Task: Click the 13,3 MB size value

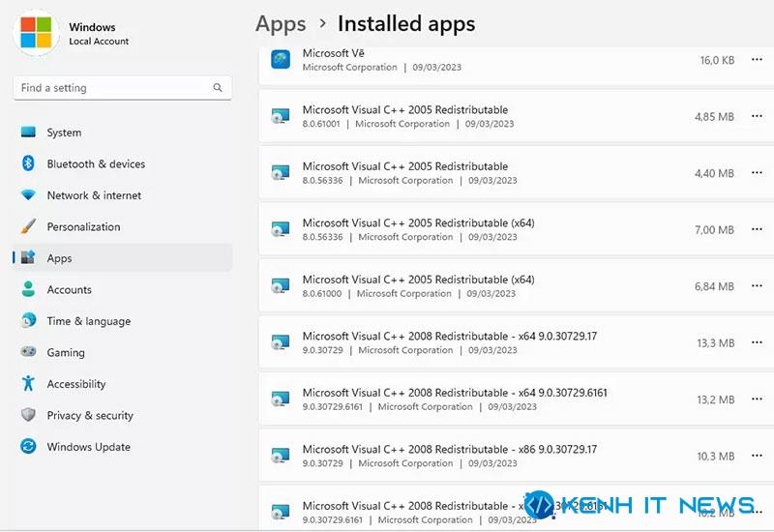Action: 716,343
